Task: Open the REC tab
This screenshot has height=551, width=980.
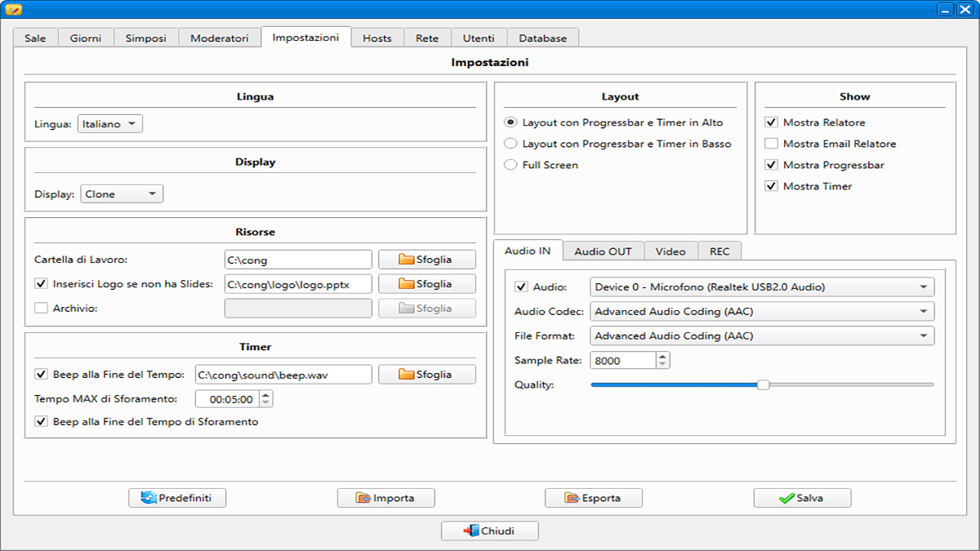Action: [x=719, y=251]
